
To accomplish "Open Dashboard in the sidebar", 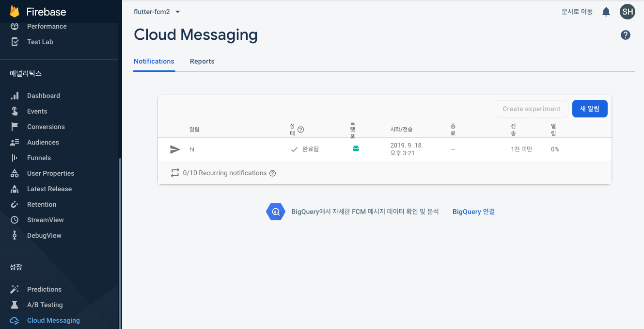I will (44, 96).
